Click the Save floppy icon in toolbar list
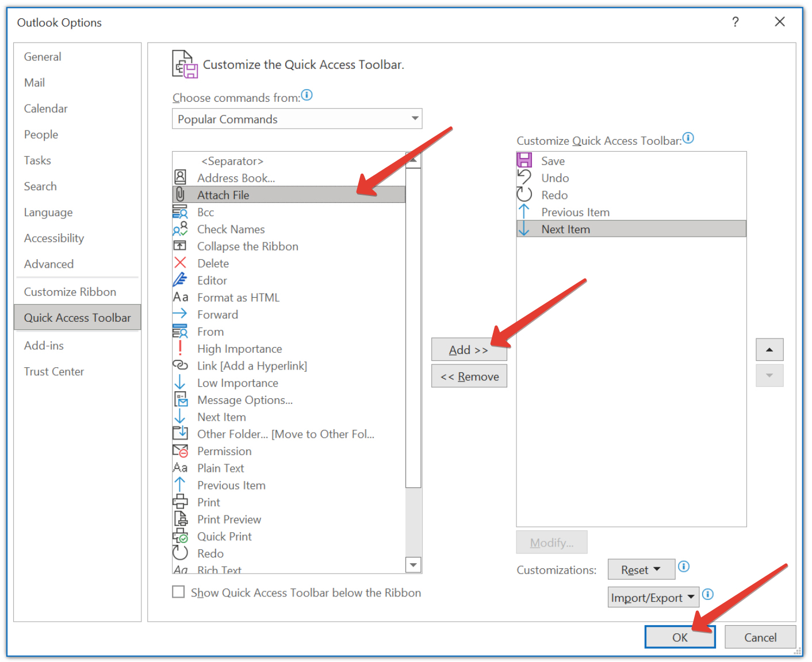812x662 pixels. [x=524, y=160]
